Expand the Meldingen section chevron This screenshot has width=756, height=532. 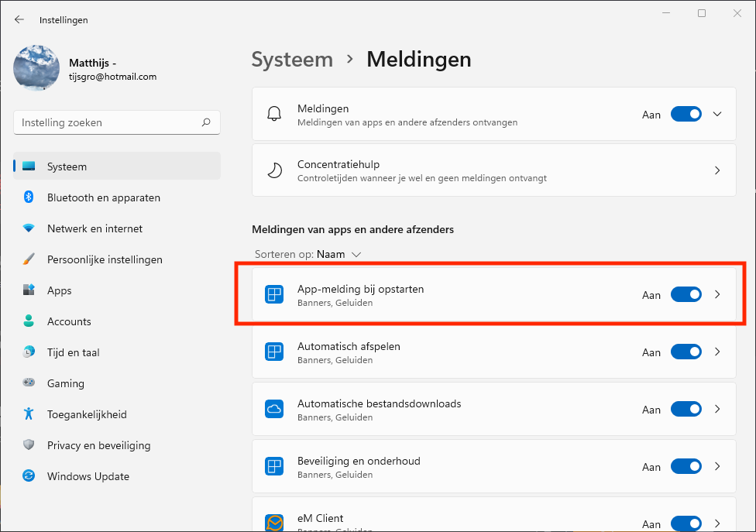coord(717,114)
